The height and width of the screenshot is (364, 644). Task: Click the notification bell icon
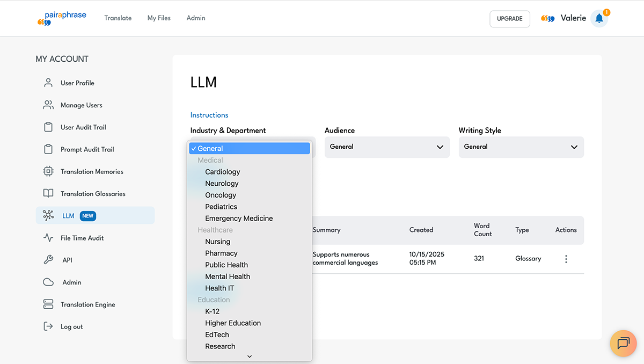pyautogui.click(x=599, y=19)
